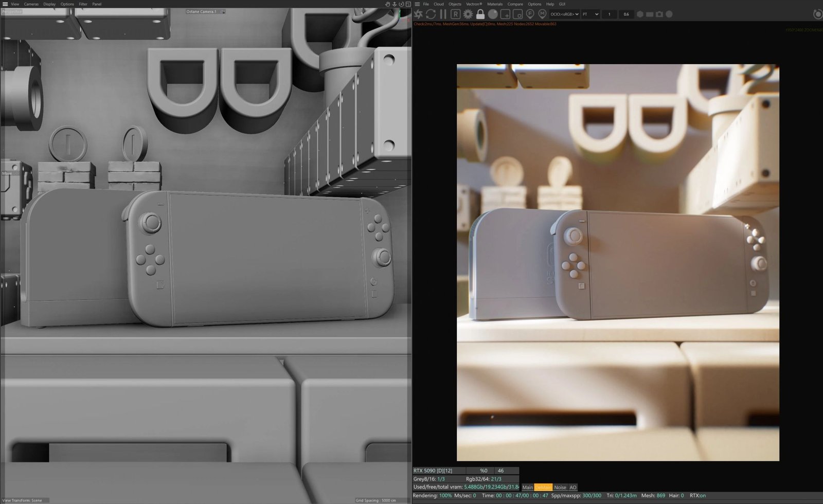Click the pick focus F icon
This screenshot has width=823, height=504.
530,14
